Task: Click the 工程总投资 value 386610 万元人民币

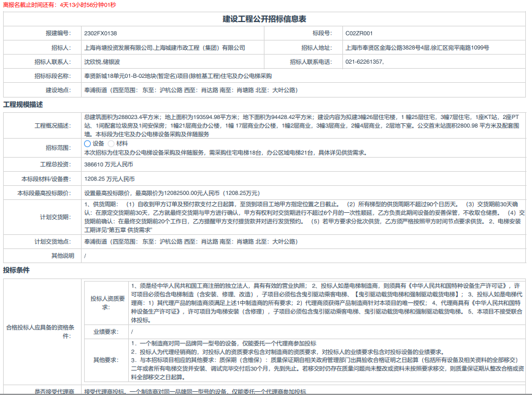Action: click(x=109, y=165)
